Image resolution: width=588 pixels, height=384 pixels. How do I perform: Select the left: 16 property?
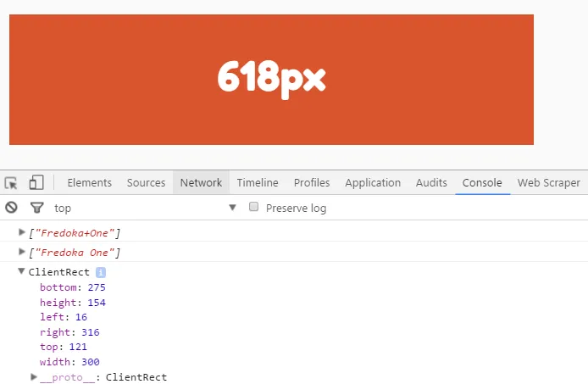point(64,317)
